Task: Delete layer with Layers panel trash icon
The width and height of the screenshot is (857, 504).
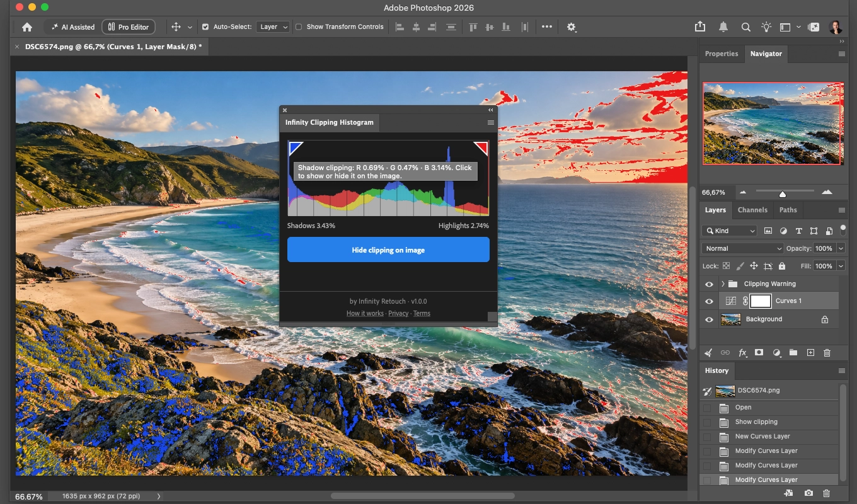Action: pyautogui.click(x=827, y=353)
